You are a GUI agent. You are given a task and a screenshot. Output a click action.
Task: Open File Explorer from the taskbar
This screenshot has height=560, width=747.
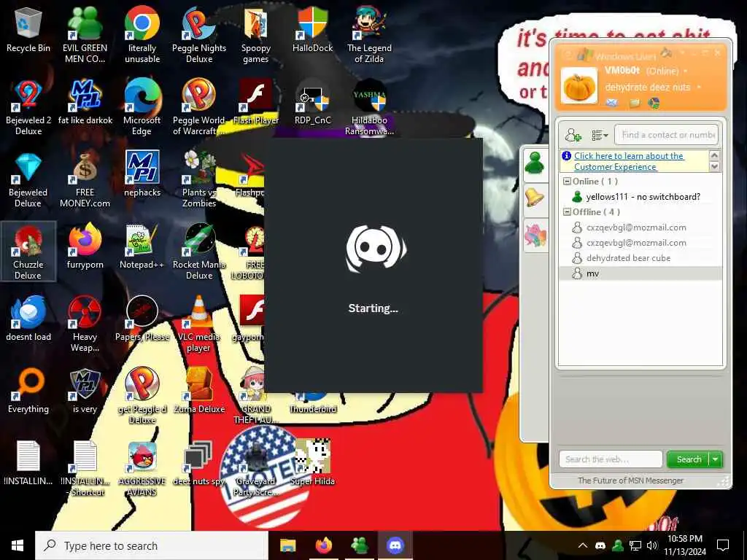click(287, 545)
